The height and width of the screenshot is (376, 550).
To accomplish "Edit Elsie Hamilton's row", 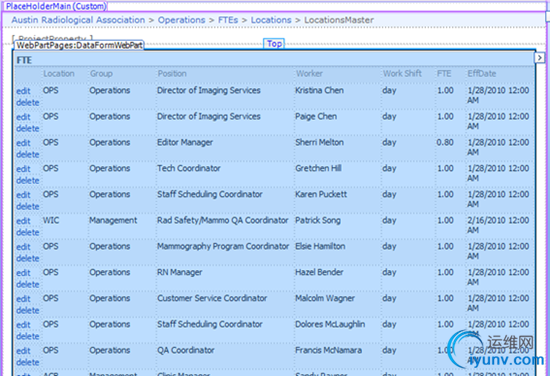I will tap(23, 247).
